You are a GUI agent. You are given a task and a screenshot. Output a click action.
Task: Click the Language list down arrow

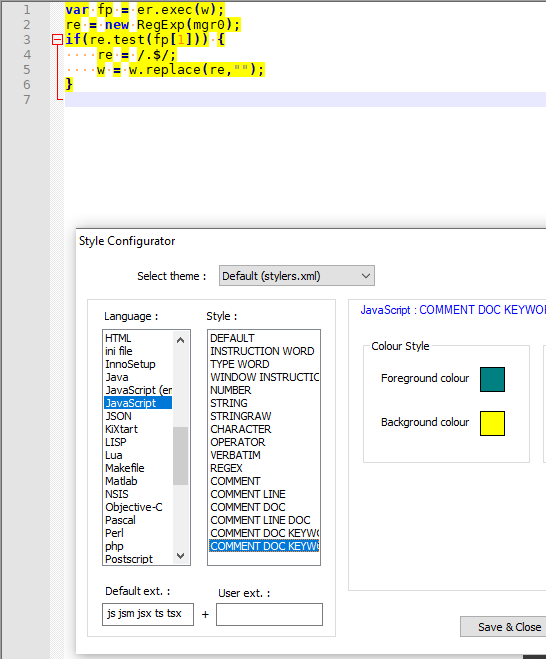(180, 556)
